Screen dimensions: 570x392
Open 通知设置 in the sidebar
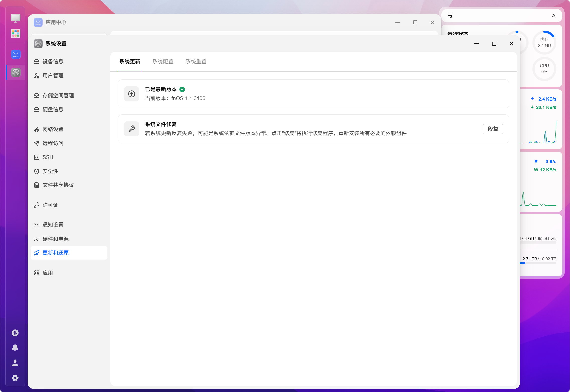pyautogui.click(x=69, y=225)
